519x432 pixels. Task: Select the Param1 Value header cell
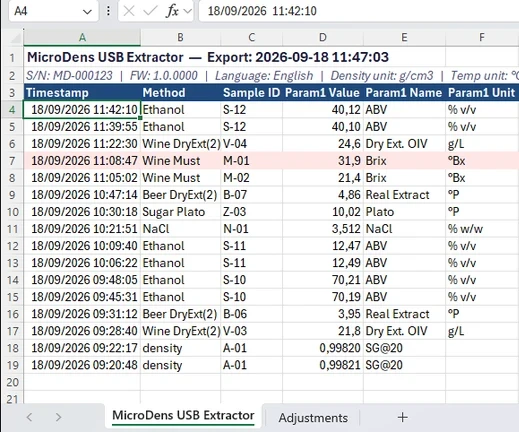(x=323, y=93)
